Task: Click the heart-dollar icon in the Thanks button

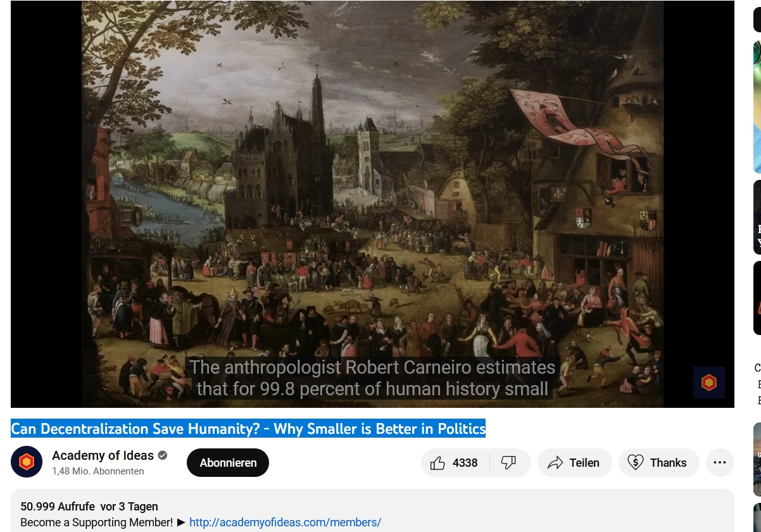Action: click(636, 463)
